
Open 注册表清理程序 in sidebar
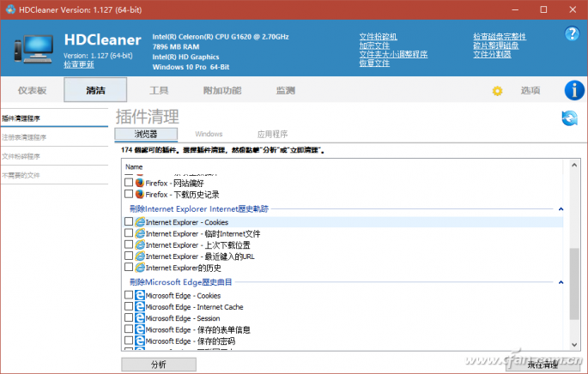click(x=54, y=137)
